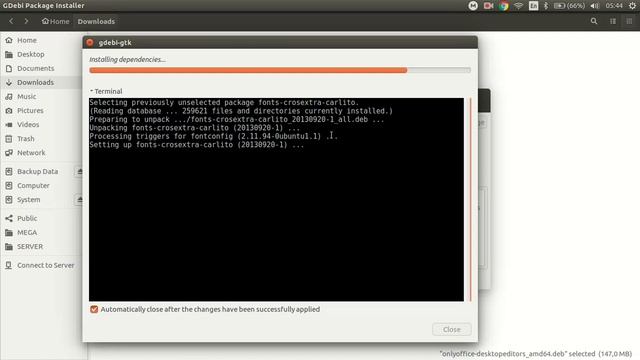Close the gdebi-gtk window
The height and width of the screenshot is (360, 640).
pos(90,42)
